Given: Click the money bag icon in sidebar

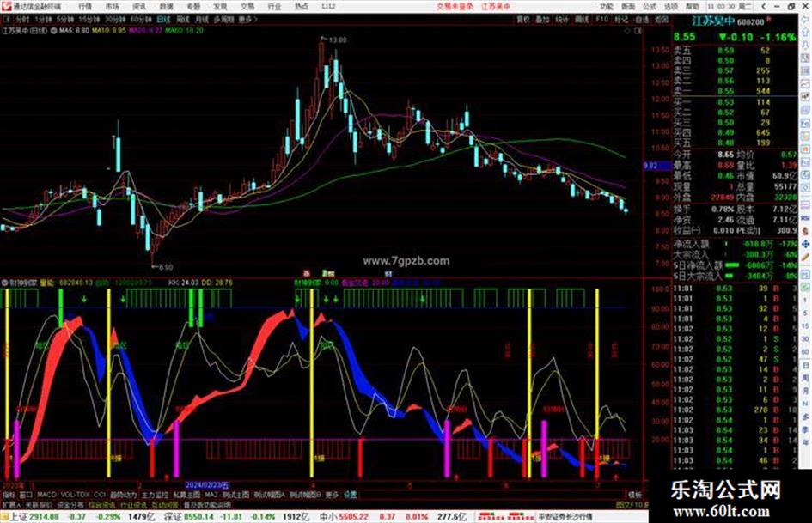Looking at the screenshot, I should (x=805, y=231).
